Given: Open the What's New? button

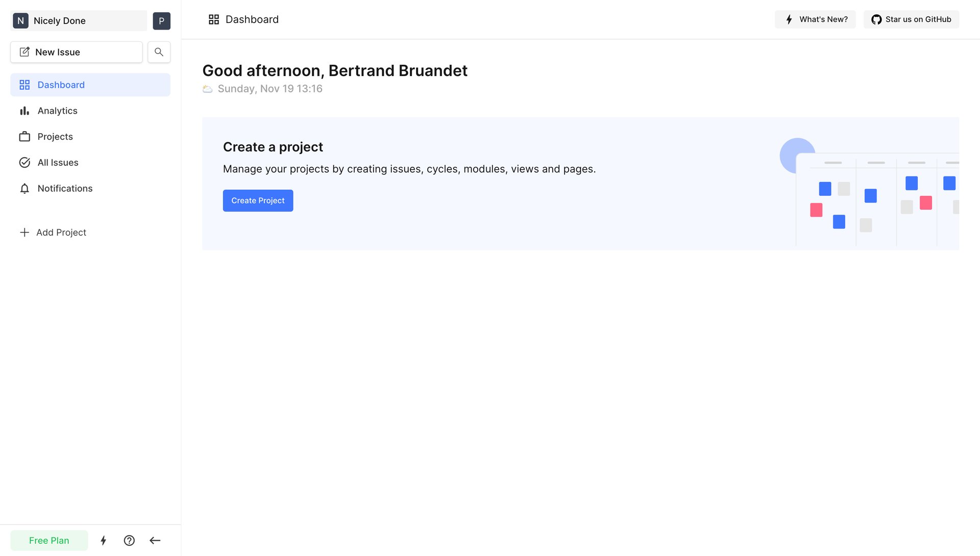Looking at the screenshot, I should [815, 19].
